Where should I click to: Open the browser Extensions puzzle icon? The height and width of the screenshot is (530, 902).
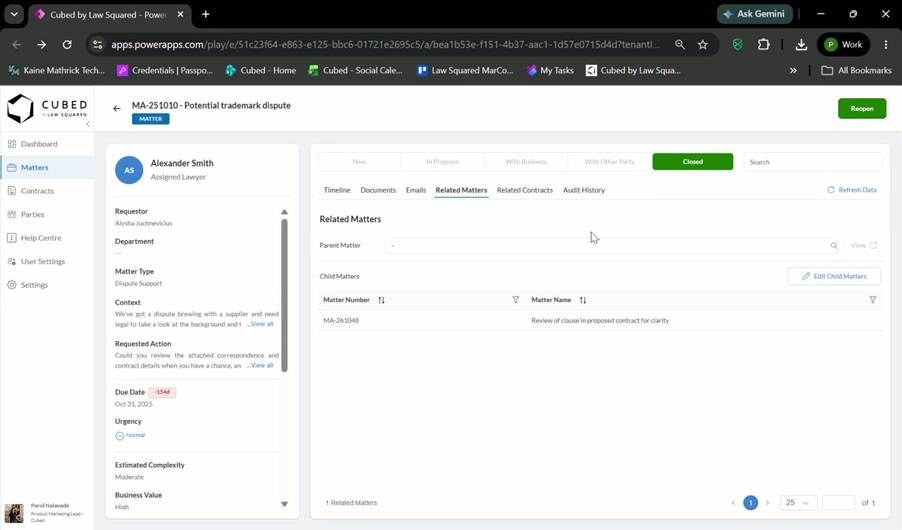[763, 44]
